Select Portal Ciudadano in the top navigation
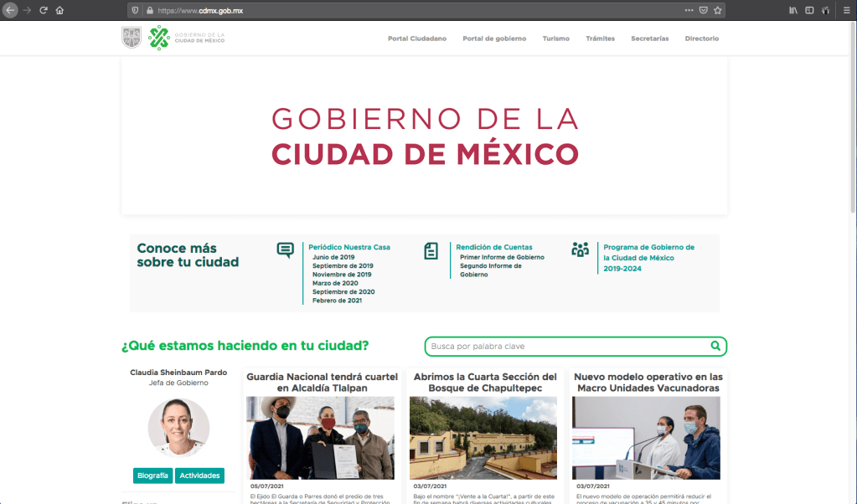The image size is (857, 504). click(x=417, y=39)
